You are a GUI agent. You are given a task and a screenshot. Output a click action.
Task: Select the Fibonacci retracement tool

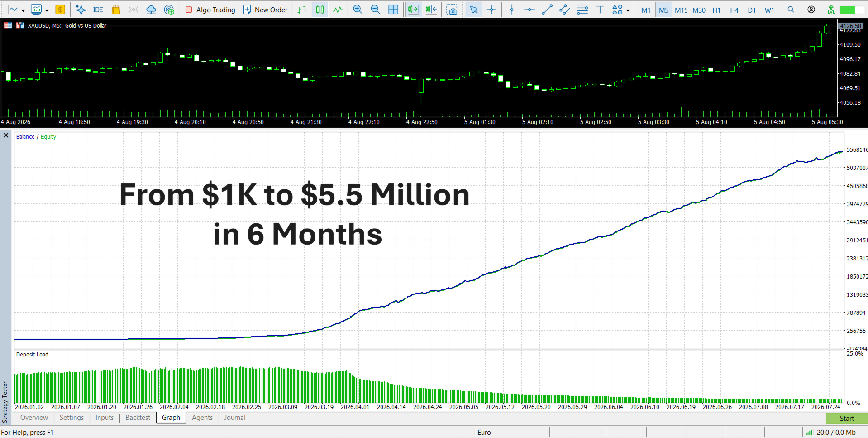582,10
